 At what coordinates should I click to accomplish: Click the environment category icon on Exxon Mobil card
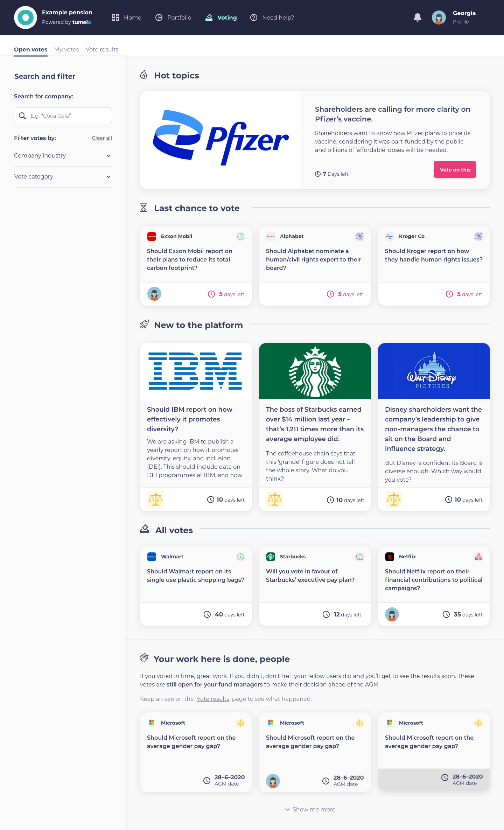241,237
